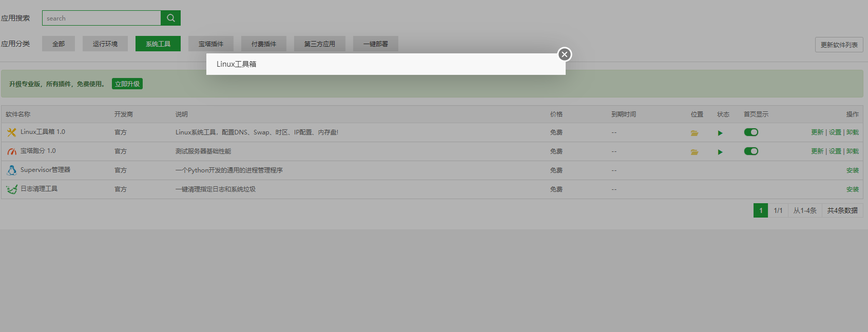Image resolution: width=868 pixels, height=332 pixels.
Task: Select the 宝塔插件 category tab
Action: 211,44
